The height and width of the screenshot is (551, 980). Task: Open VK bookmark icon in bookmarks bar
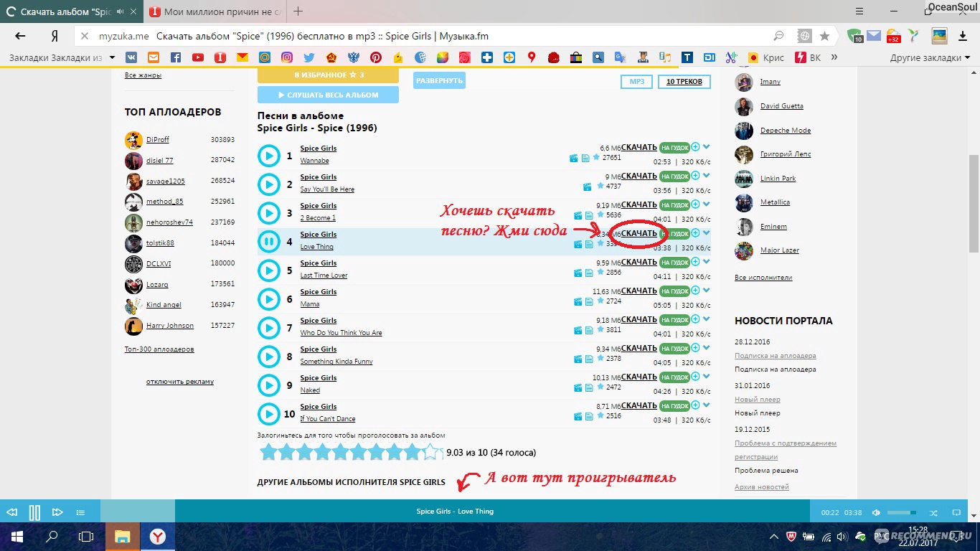pos(132,57)
